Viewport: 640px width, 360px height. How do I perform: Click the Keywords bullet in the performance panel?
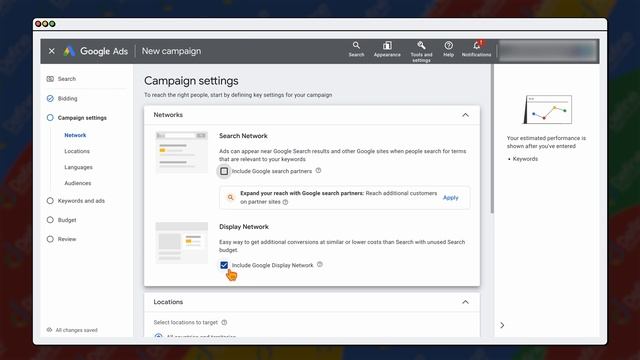click(525, 159)
